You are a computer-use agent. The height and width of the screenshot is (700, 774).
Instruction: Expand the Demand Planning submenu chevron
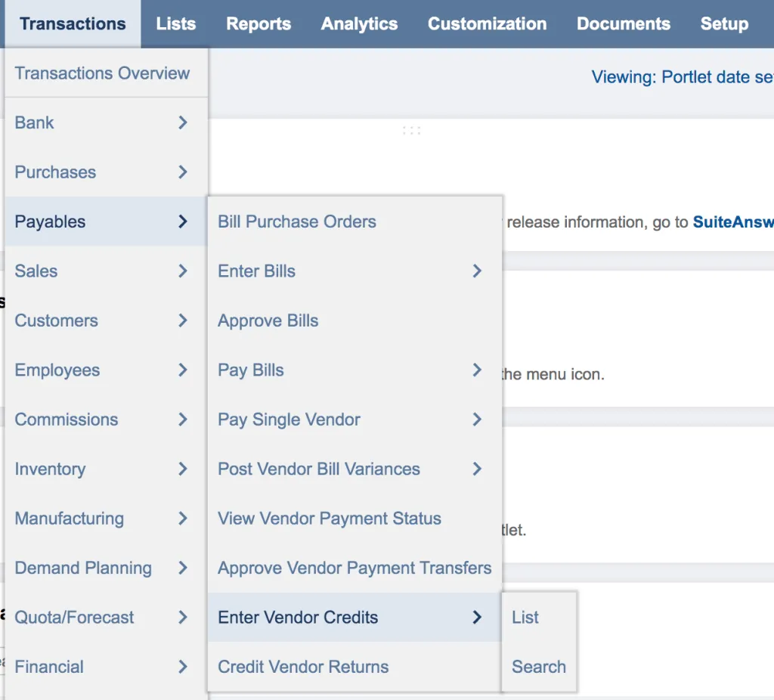183,568
